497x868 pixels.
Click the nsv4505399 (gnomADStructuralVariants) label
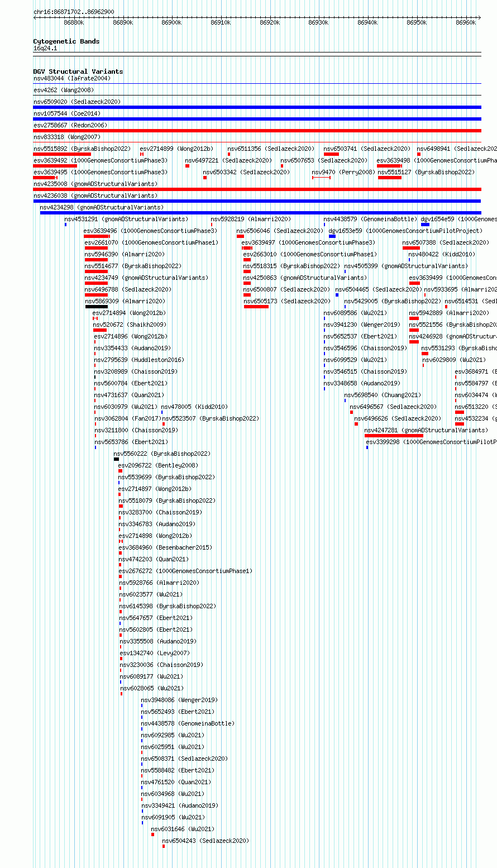coord(406,266)
